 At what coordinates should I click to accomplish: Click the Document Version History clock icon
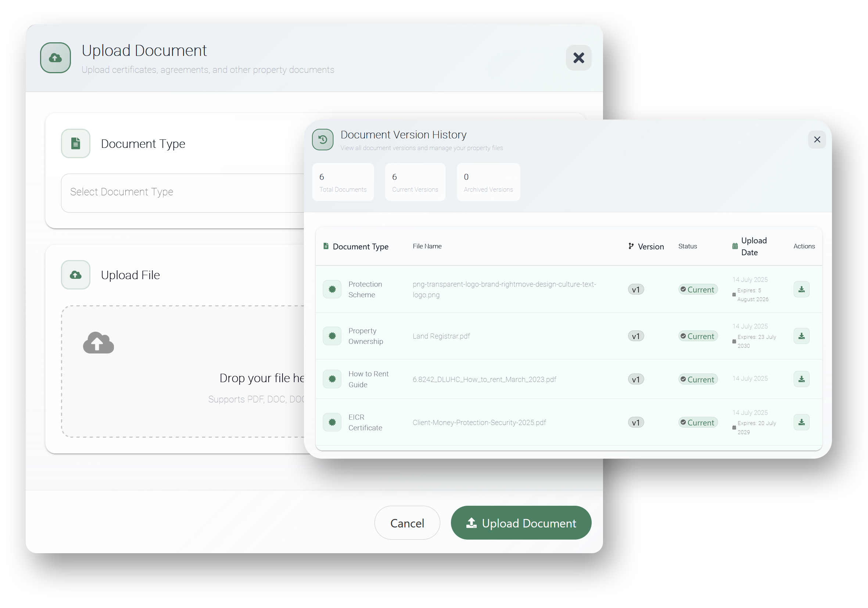(323, 140)
